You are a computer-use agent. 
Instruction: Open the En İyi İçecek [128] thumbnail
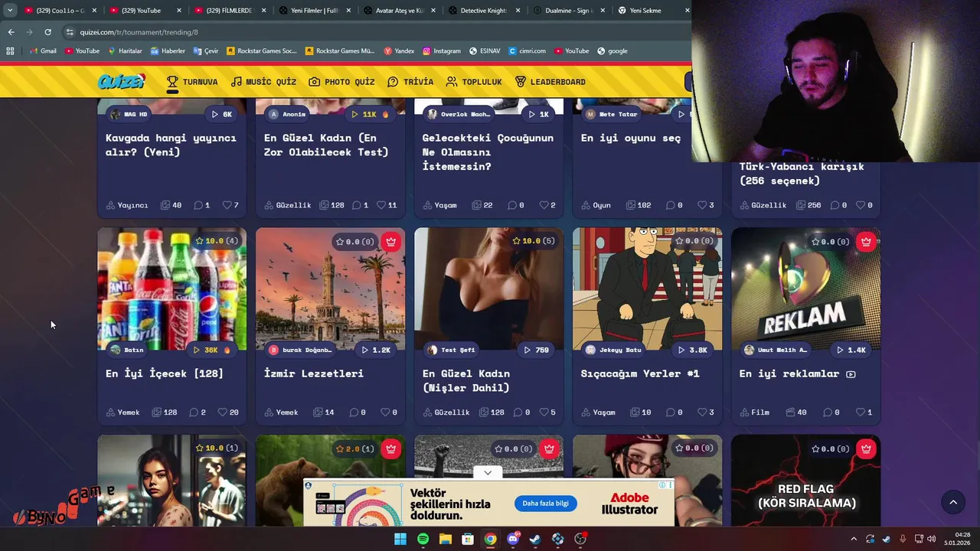(x=171, y=289)
